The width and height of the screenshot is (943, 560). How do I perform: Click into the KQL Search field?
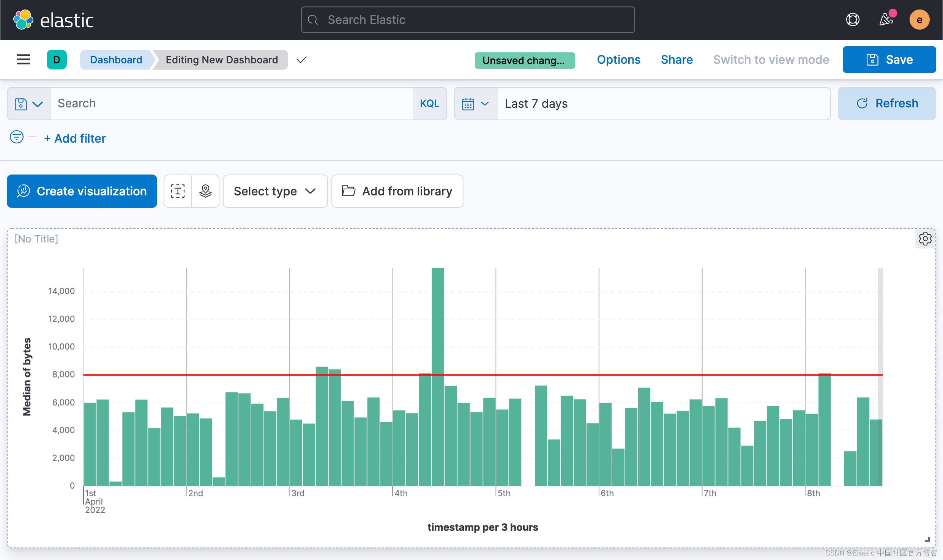click(x=232, y=104)
